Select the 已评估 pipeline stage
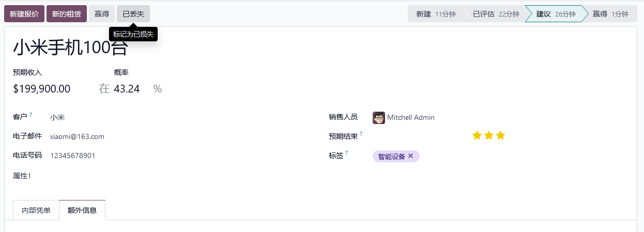The height and width of the screenshot is (232, 644). pos(496,14)
